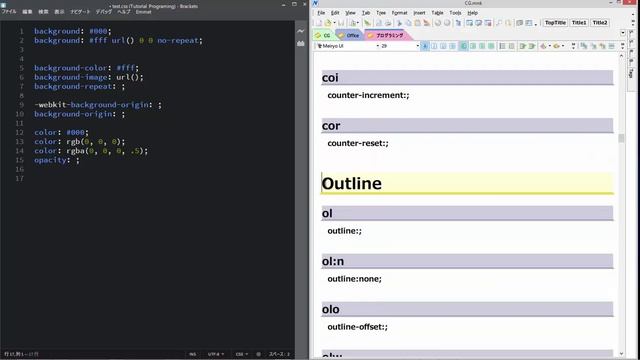Click 'background-repeat' on line 7 in Brackets

tap(72, 87)
